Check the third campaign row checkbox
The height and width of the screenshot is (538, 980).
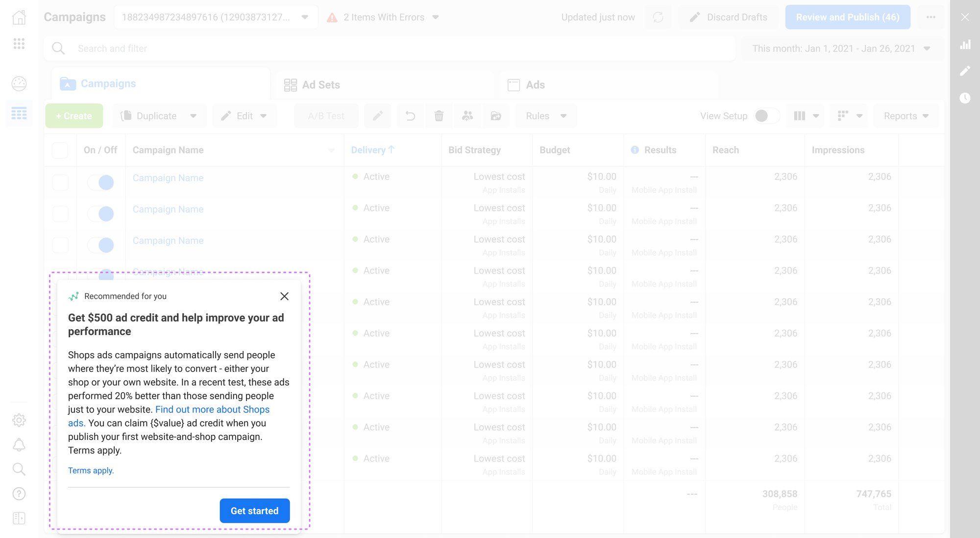pos(60,245)
